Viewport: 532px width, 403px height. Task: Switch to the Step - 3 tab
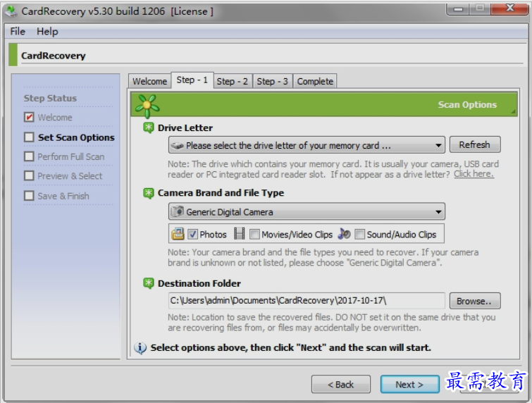[273, 82]
